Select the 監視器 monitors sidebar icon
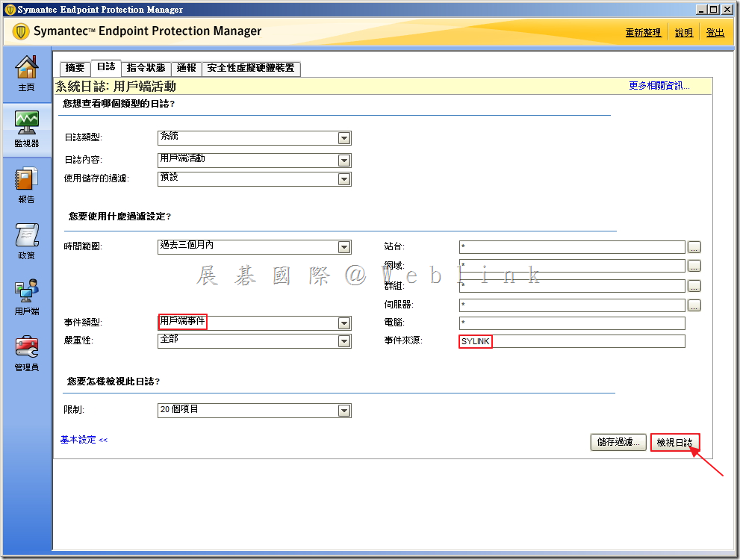This screenshot has width=740, height=560. (x=26, y=128)
